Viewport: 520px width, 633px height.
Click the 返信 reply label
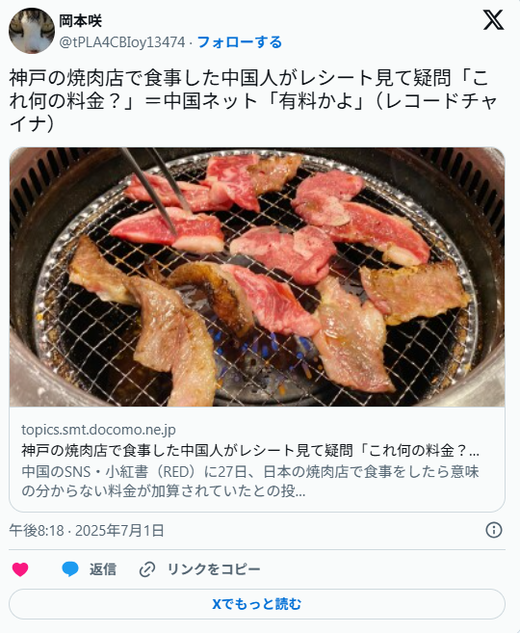(x=103, y=569)
